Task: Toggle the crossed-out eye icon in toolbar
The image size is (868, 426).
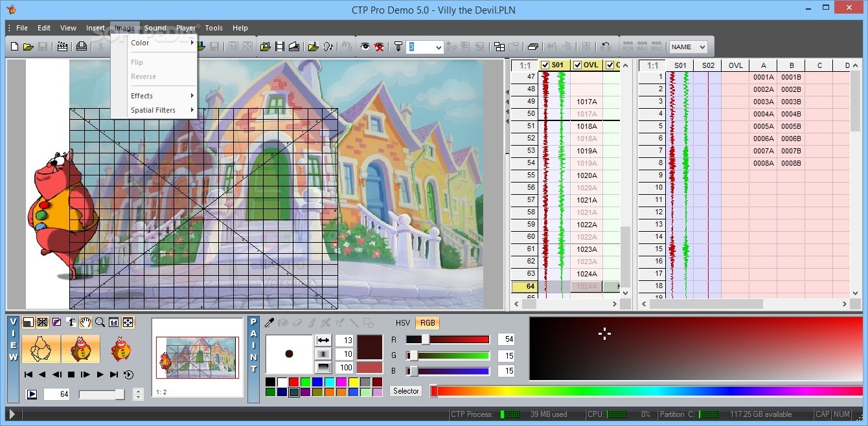Action: pos(379,47)
